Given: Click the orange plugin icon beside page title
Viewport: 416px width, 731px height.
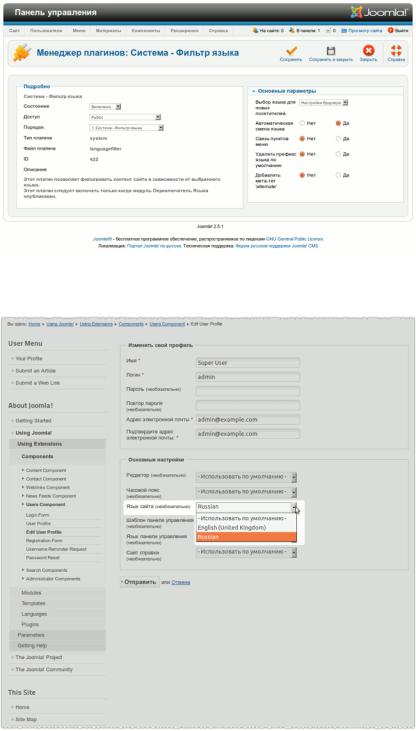Looking at the screenshot, I should (x=22, y=53).
